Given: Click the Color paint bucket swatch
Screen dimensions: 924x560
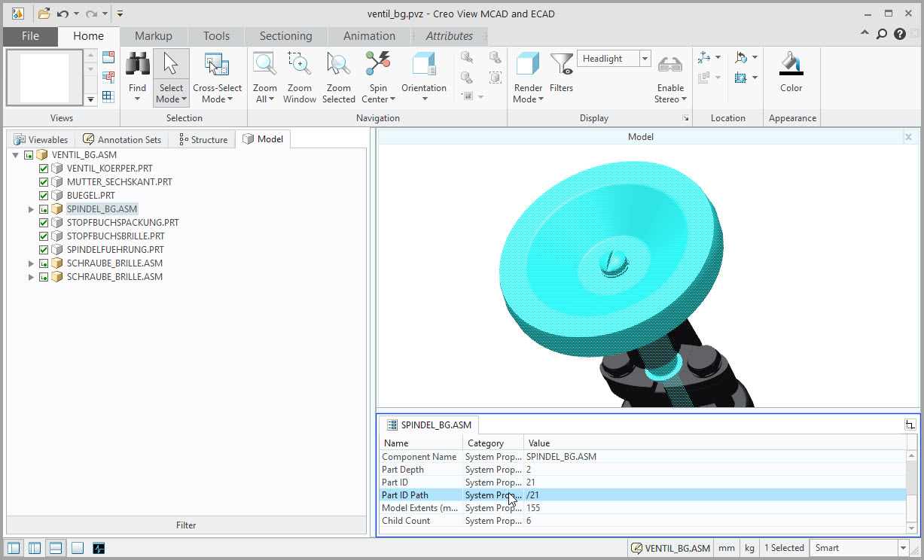Looking at the screenshot, I should [791, 65].
